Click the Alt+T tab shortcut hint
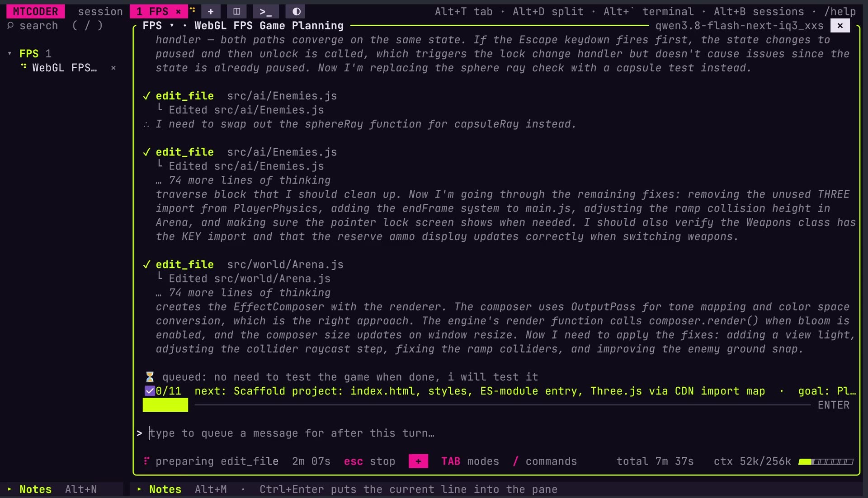The image size is (868, 498). pos(464,11)
